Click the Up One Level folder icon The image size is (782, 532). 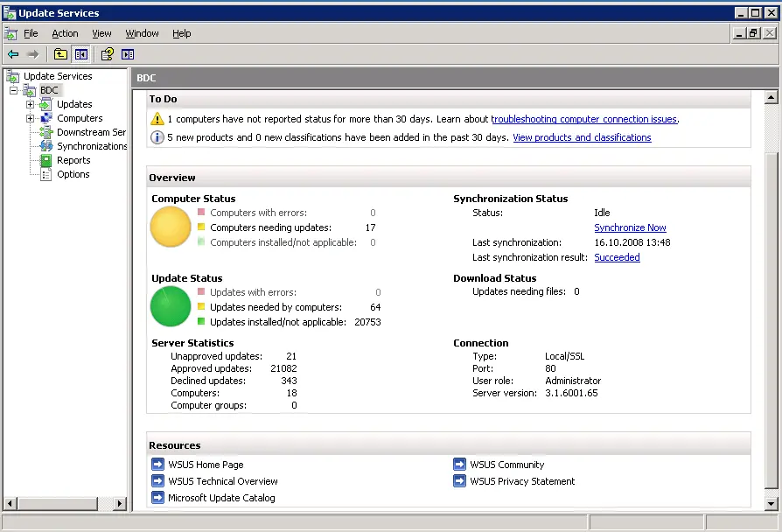point(60,54)
